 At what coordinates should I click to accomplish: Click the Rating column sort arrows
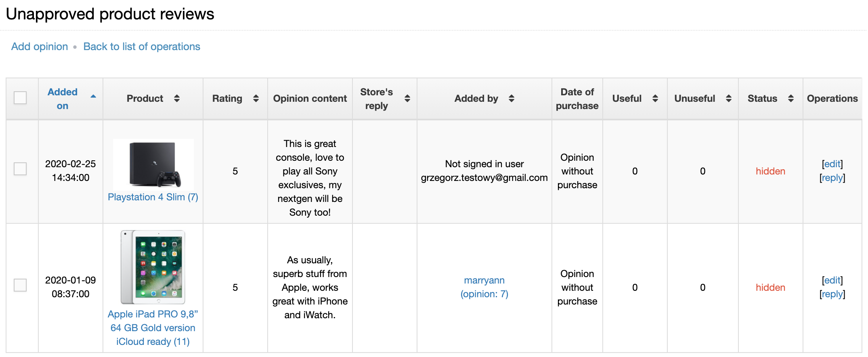tap(256, 99)
